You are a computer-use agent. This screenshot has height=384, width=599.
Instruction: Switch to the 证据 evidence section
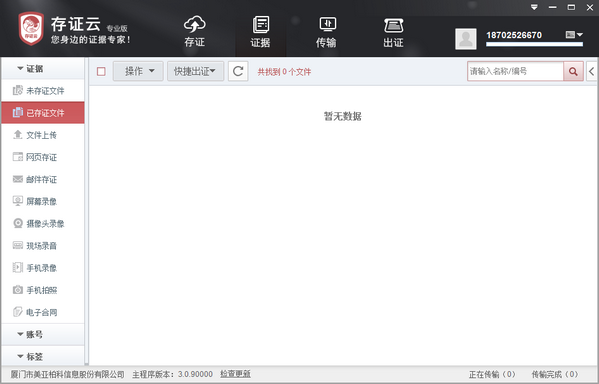click(x=261, y=32)
